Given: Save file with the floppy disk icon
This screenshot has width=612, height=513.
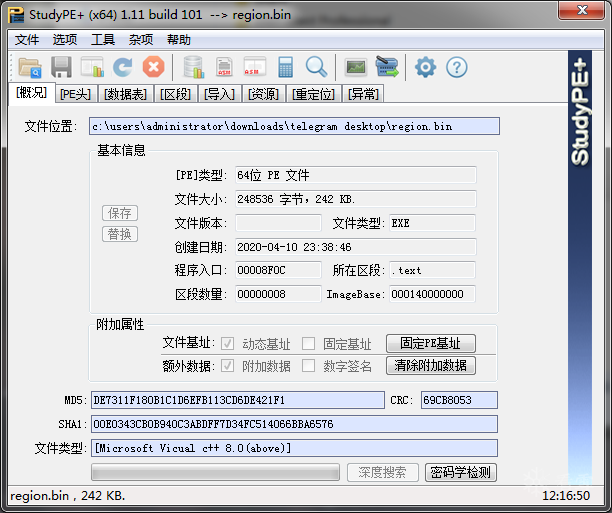Looking at the screenshot, I should (x=61, y=67).
